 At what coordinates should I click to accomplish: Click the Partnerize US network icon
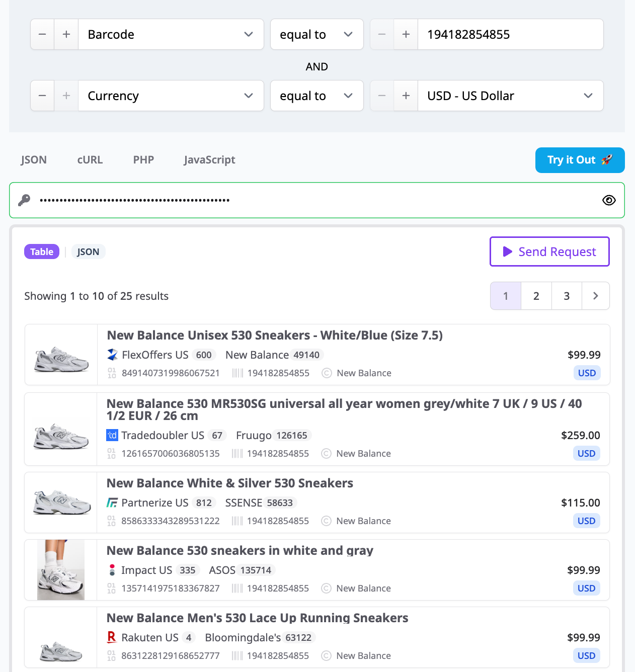pos(112,502)
